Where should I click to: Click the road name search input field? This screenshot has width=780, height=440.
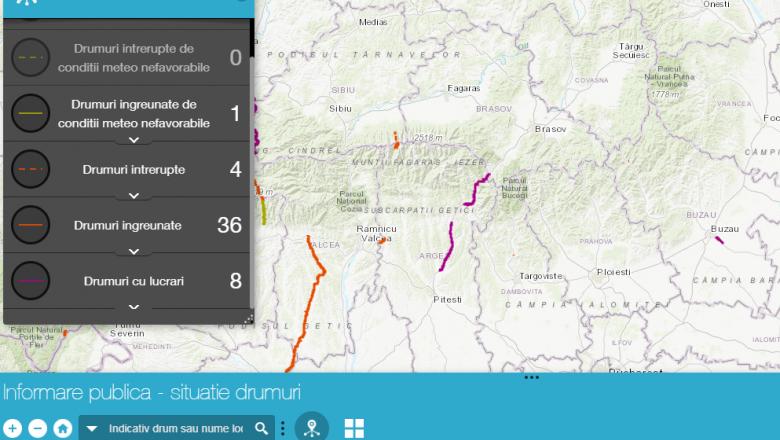click(175, 428)
